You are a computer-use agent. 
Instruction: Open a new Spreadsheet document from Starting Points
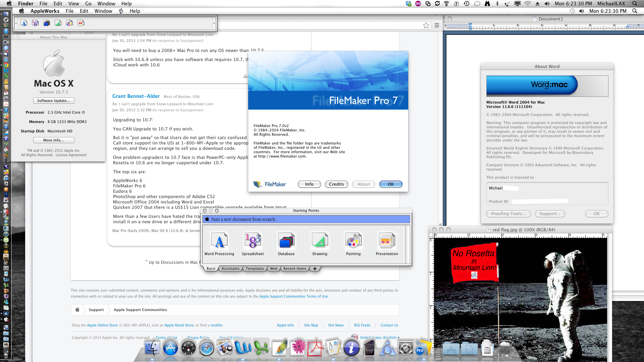pos(253,241)
